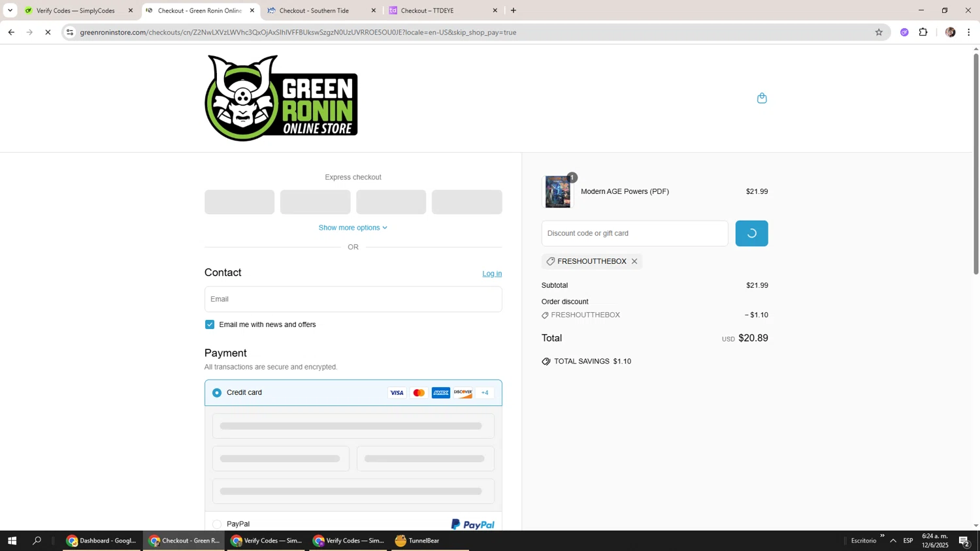The height and width of the screenshot is (551, 980).
Task: Click the ESP language indicator
Action: (908, 541)
